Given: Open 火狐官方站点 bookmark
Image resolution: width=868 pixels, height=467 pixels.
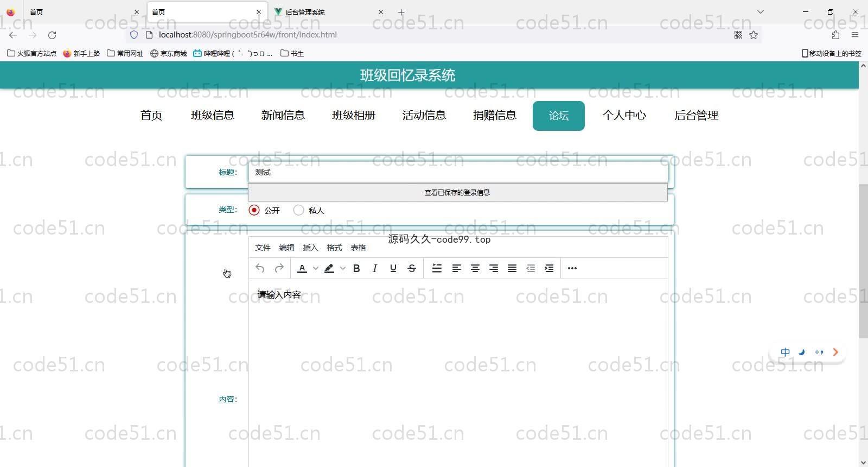Looking at the screenshot, I should (x=32, y=53).
